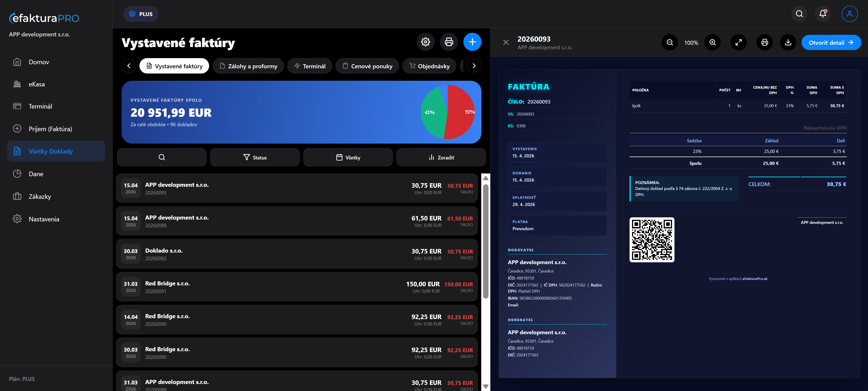Zoom in the invoice preview

point(712,43)
